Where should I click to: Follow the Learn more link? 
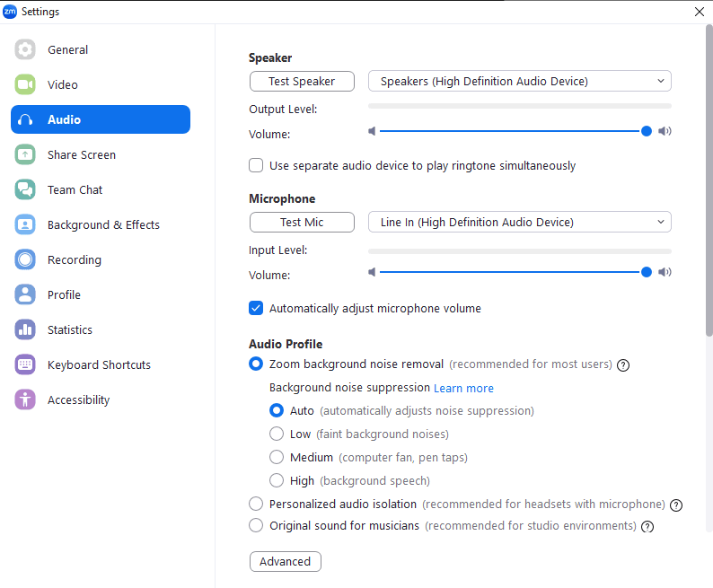463,389
